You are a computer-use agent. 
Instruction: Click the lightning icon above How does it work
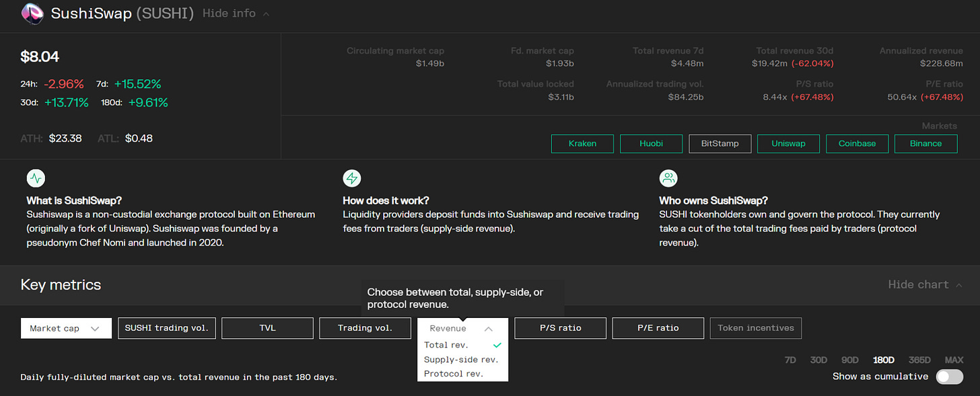point(352,178)
